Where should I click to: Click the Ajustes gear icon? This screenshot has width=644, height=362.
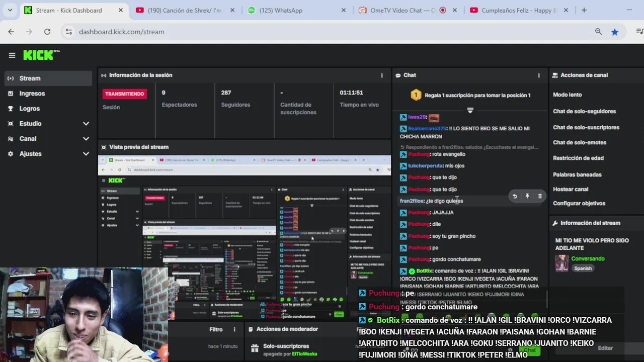click(x=11, y=154)
